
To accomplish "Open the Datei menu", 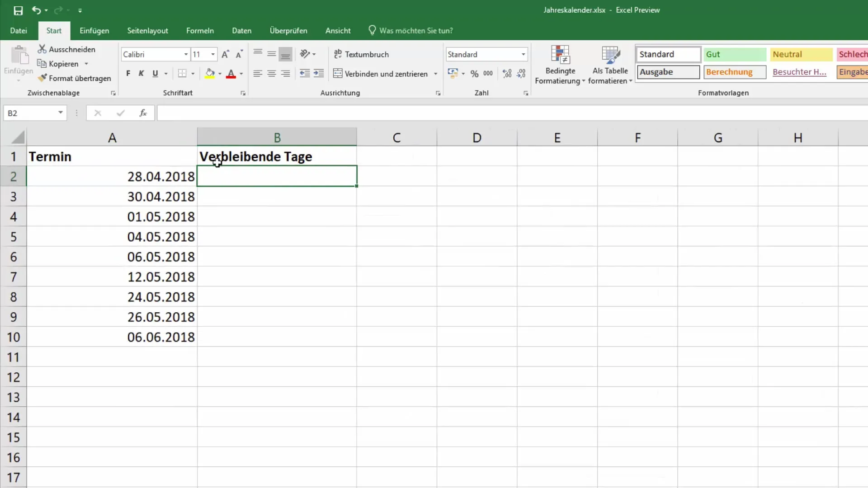I will pos(19,31).
